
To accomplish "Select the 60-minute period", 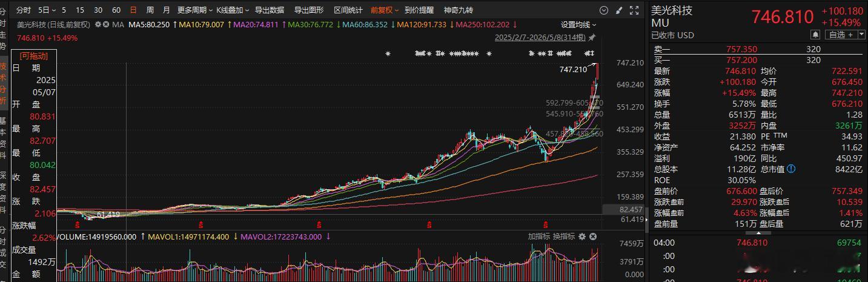I will tap(116, 10).
